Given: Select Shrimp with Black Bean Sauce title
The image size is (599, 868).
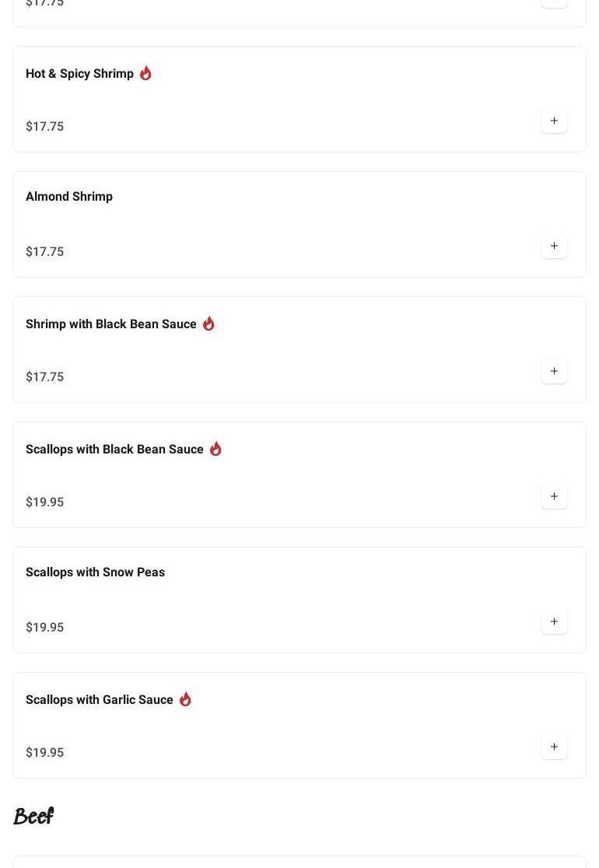Looking at the screenshot, I should pos(111,324).
